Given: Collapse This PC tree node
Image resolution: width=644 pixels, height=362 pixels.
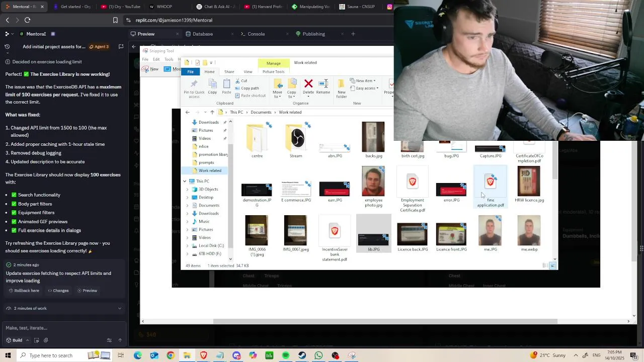Looking at the screenshot, I should coord(185,181).
